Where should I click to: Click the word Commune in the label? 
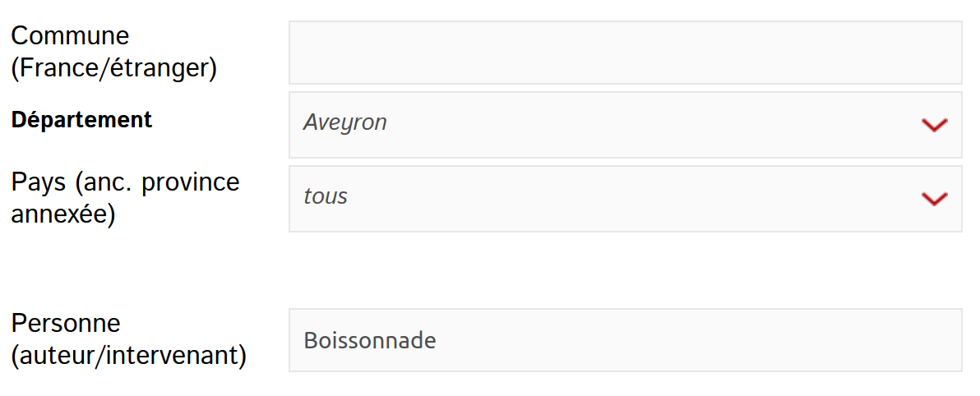tap(70, 35)
